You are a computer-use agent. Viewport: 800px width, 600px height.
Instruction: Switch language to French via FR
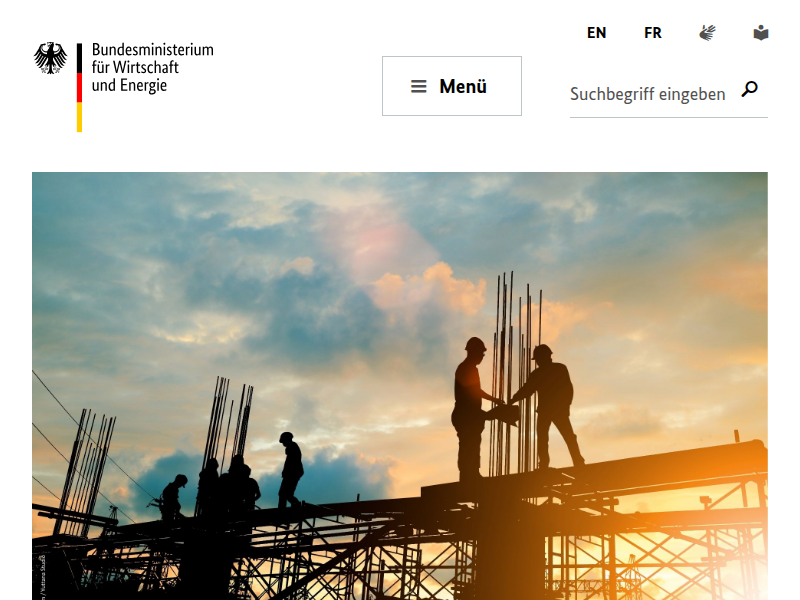(653, 33)
